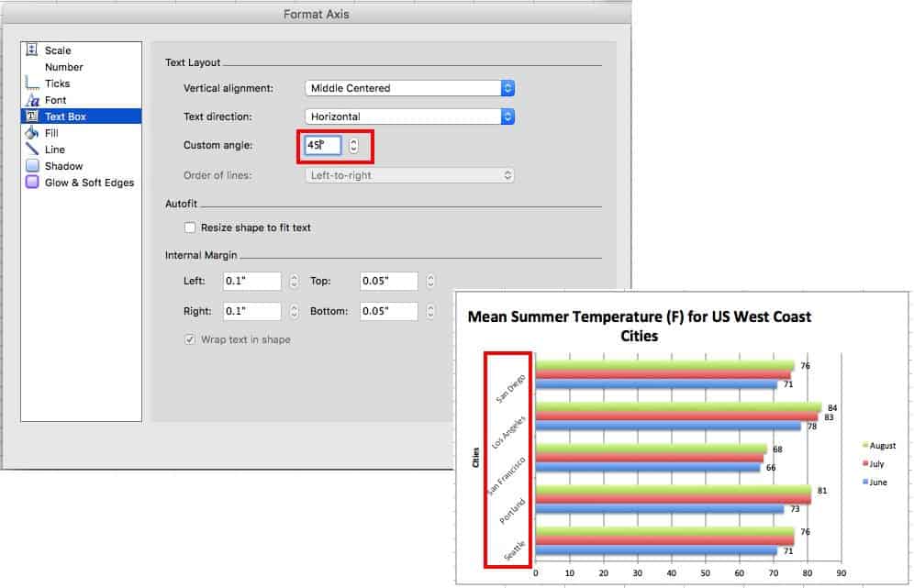Choose the Line category icon
The width and height of the screenshot is (914, 588).
32,150
